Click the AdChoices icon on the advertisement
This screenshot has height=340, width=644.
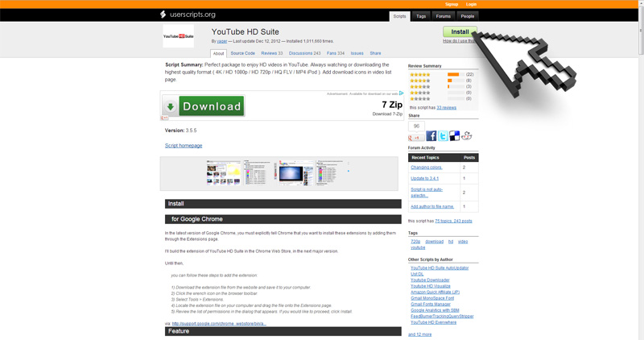(401, 93)
